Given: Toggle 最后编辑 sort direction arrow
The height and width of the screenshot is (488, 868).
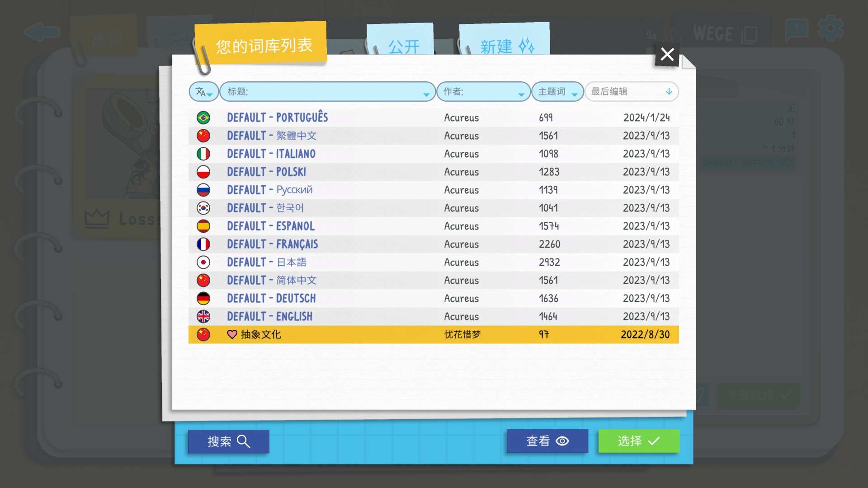Looking at the screenshot, I should point(669,92).
